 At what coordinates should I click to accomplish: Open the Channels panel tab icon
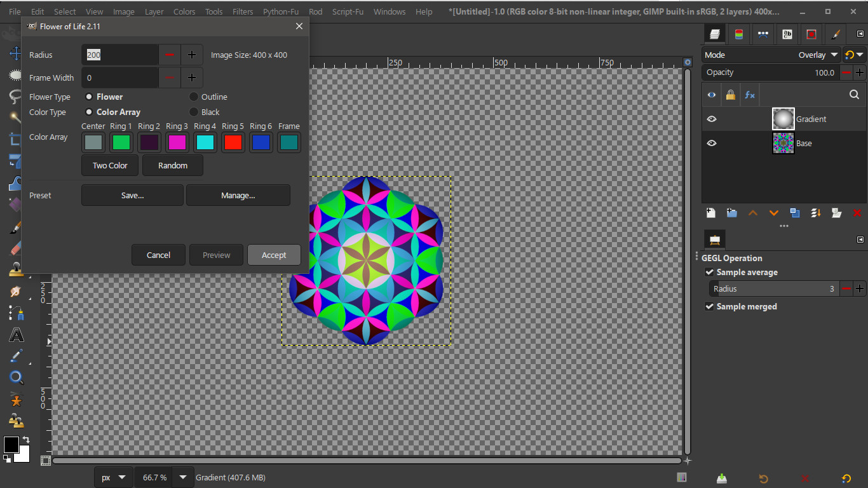click(x=738, y=34)
